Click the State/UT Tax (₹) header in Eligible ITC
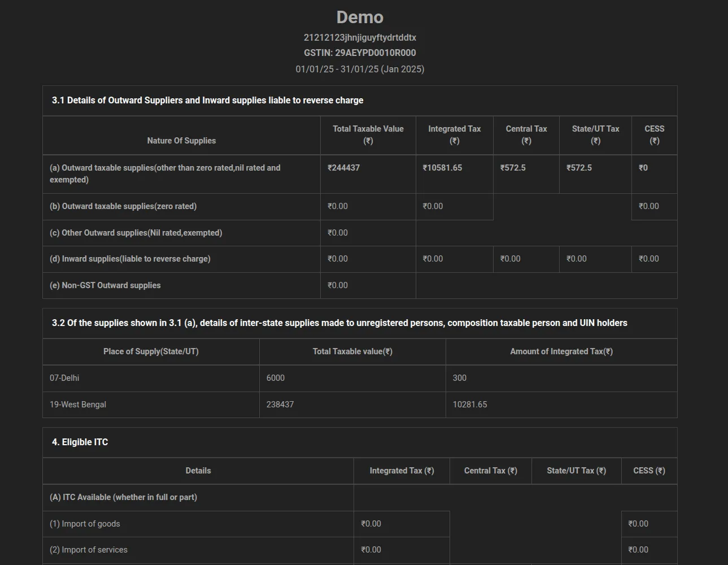This screenshot has width=728, height=565. [x=576, y=471]
